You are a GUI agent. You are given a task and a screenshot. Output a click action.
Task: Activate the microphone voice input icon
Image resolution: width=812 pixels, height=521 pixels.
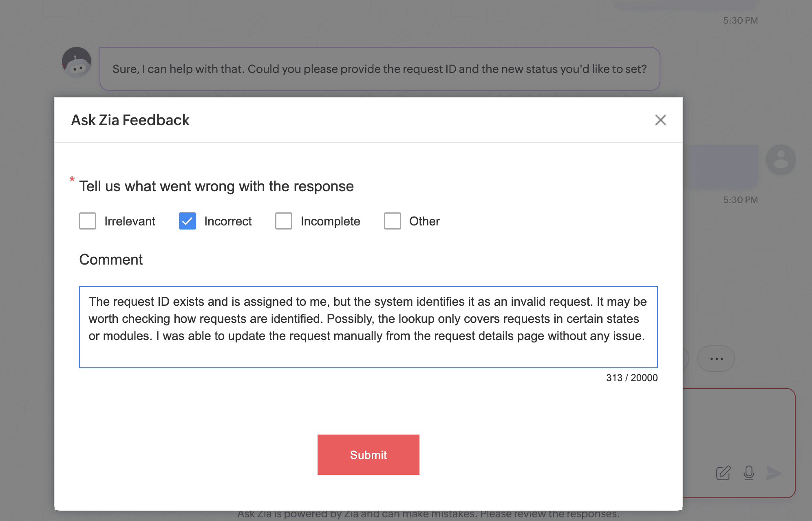click(x=749, y=473)
